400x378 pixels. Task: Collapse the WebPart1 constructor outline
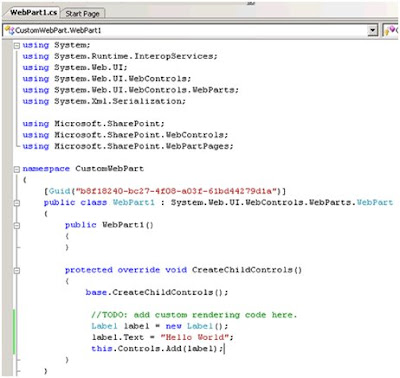pyautogui.click(x=17, y=225)
